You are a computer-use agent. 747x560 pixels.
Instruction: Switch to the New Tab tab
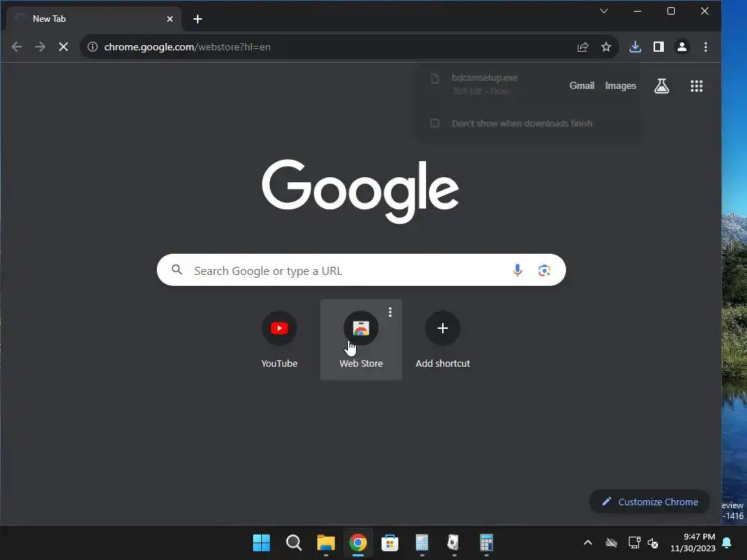[94, 19]
